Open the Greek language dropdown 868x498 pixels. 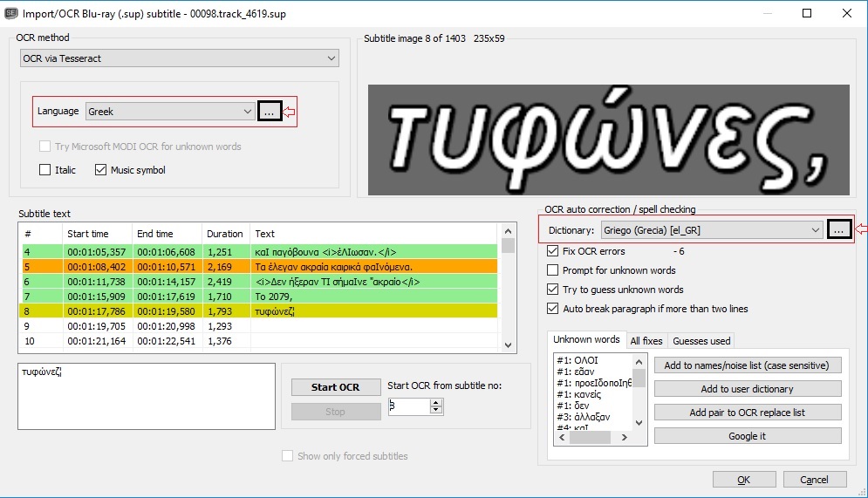point(170,112)
